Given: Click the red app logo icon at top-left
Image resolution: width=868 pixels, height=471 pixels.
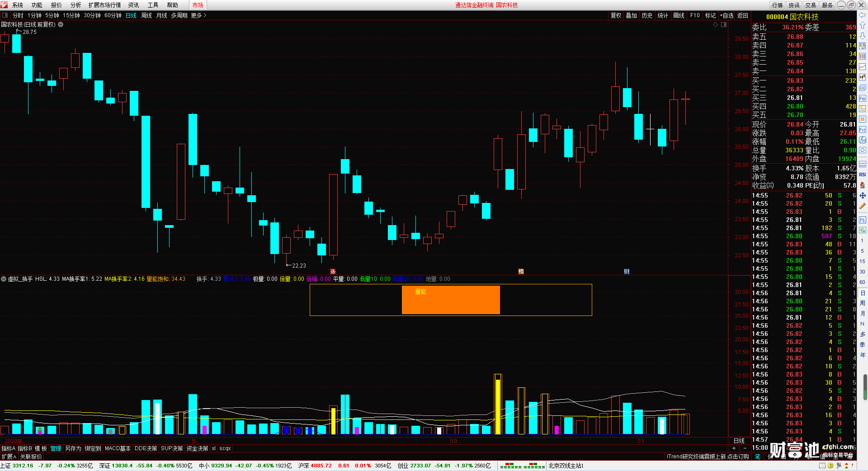Looking at the screenshot, I should [4, 5].
